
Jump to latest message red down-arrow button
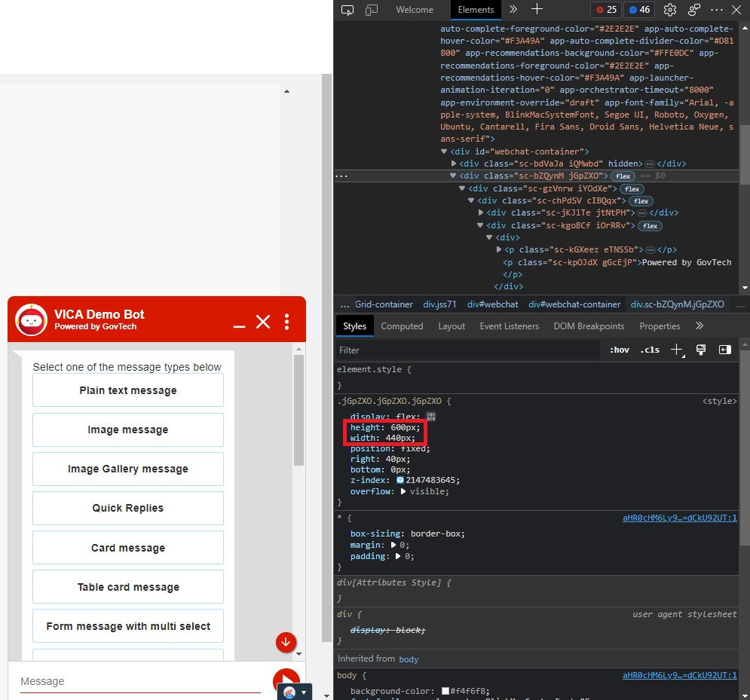coord(286,642)
